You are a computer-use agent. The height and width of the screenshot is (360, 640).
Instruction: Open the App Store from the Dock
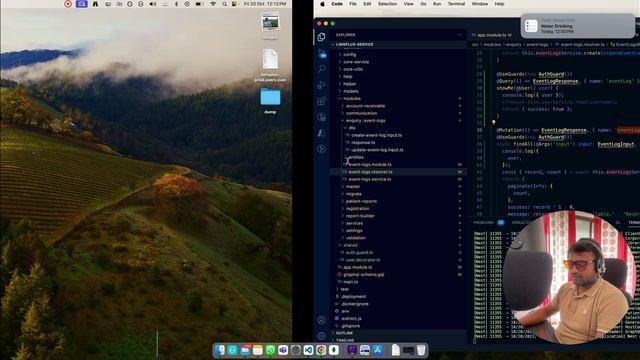(378, 350)
